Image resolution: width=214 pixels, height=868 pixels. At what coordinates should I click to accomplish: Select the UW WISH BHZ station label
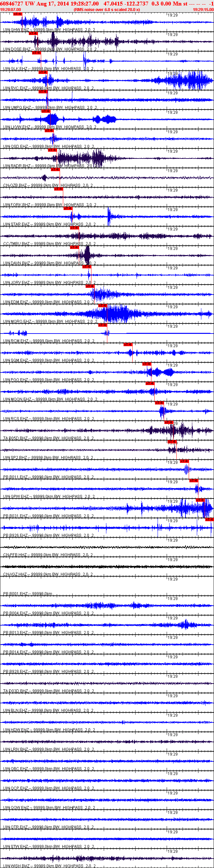coord(49,866)
